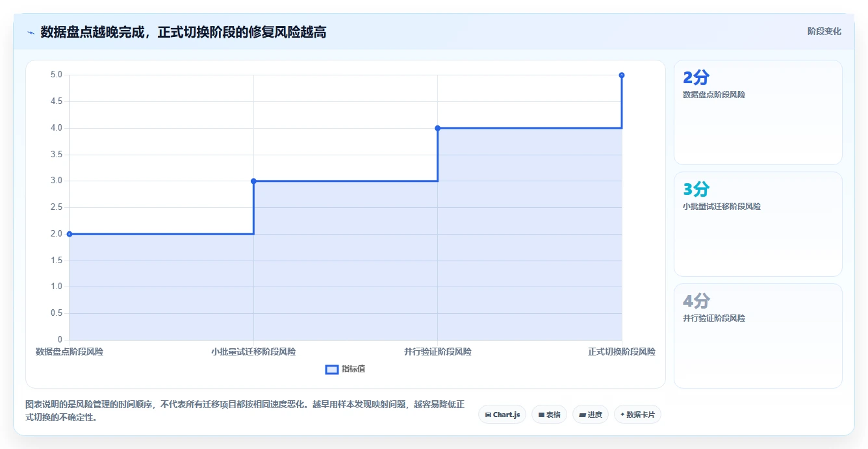Click the 阶段变化 label in the header

point(824,32)
